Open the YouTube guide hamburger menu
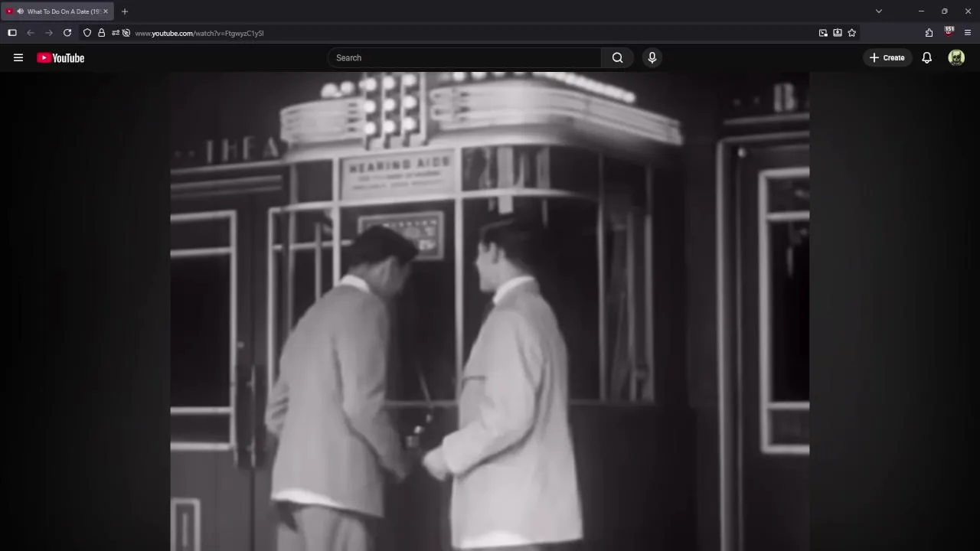Image resolution: width=980 pixels, height=551 pixels. (x=18, y=57)
